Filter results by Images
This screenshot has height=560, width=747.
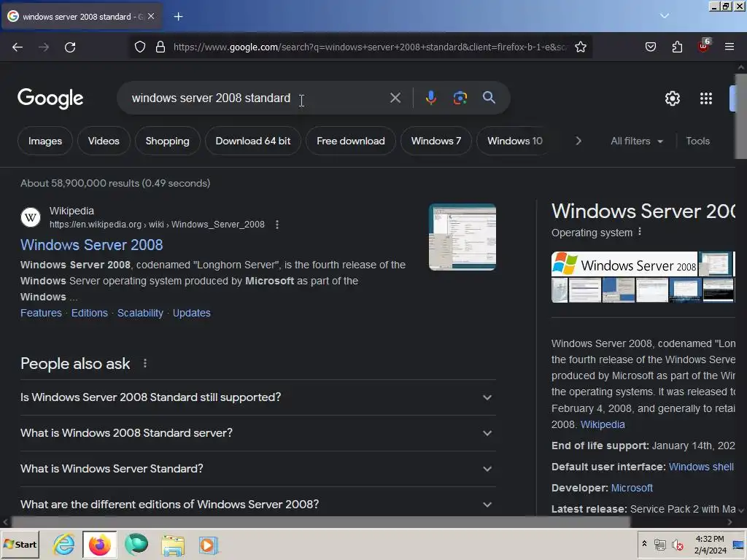pos(45,141)
